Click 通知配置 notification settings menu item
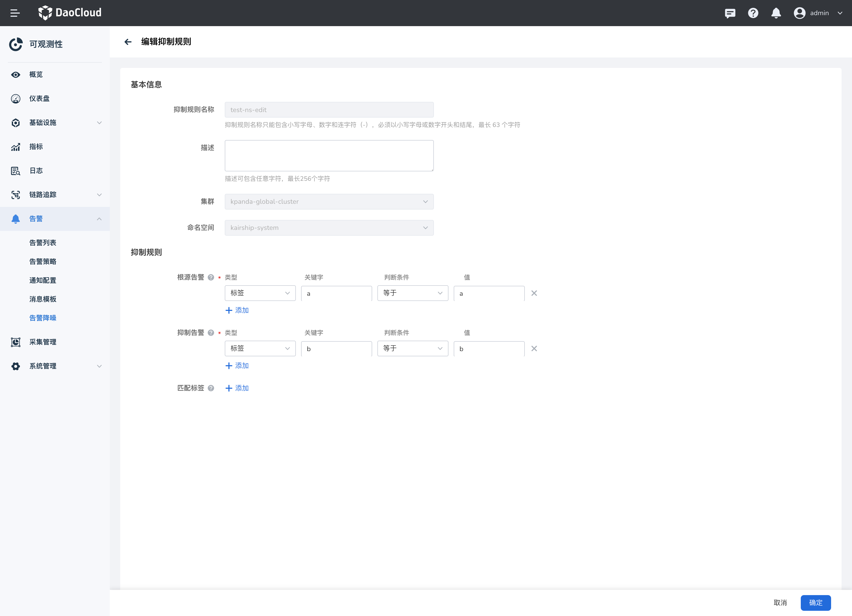 pyautogui.click(x=42, y=280)
